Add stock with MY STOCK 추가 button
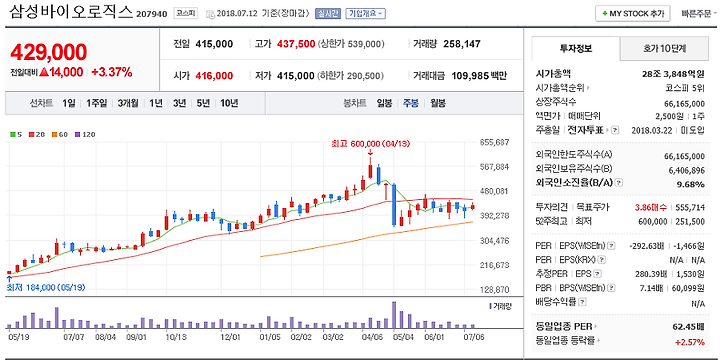720x360 pixels. 633,13
